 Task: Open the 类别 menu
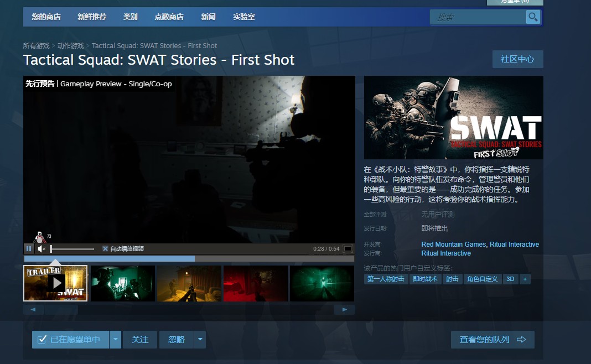(131, 17)
